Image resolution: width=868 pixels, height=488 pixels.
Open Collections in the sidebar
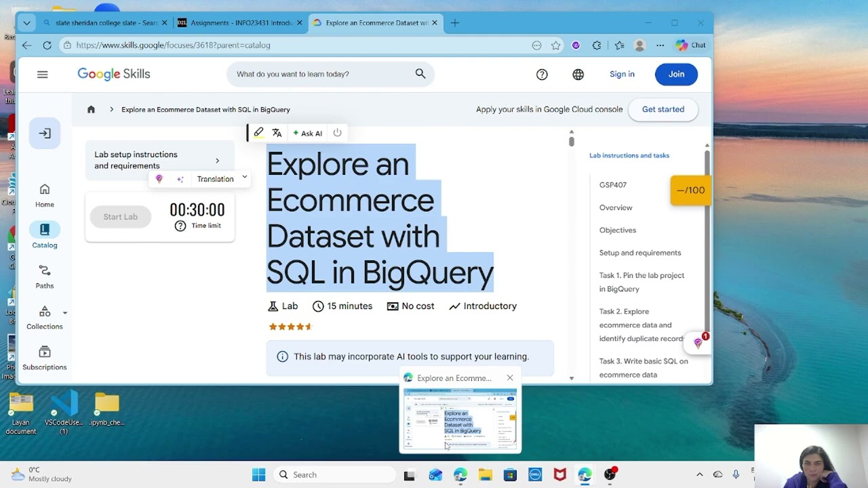click(45, 317)
